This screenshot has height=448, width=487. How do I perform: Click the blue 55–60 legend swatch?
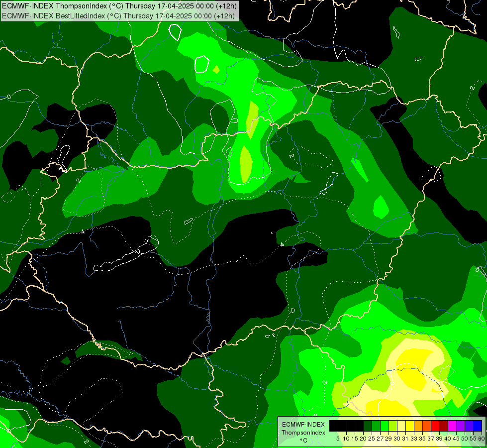[477, 426]
